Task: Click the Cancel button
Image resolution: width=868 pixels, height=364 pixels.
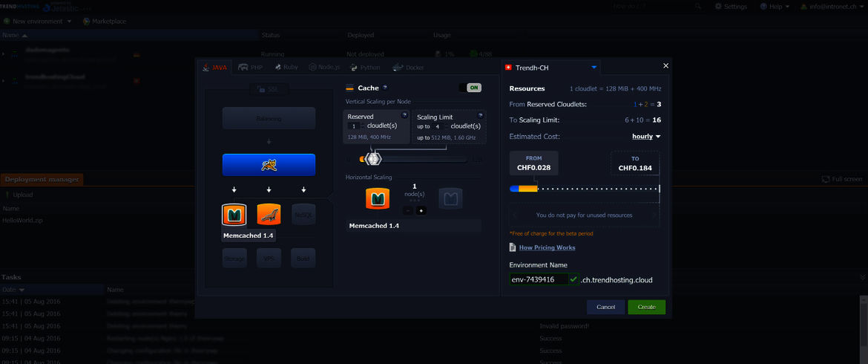Action: click(605, 307)
